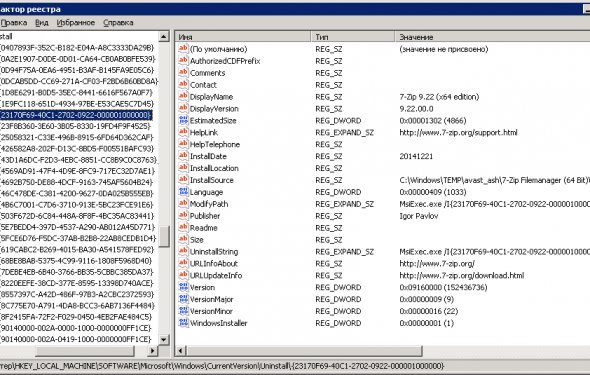Sort values by the Имя column header
590x375 pixels.
[243, 37]
